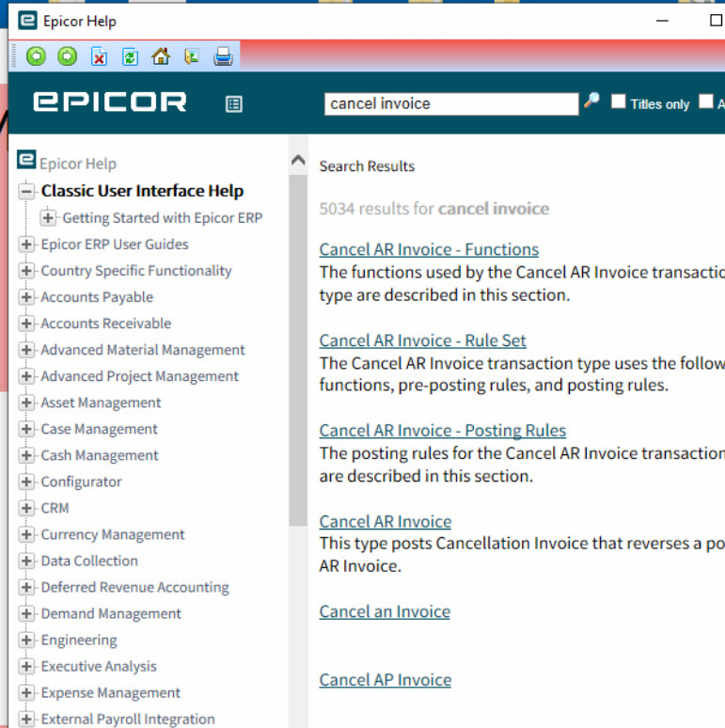Image resolution: width=725 pixels, height=728 pixels.
Task: Expand the CRM plus box
Action: pos(26,508)
